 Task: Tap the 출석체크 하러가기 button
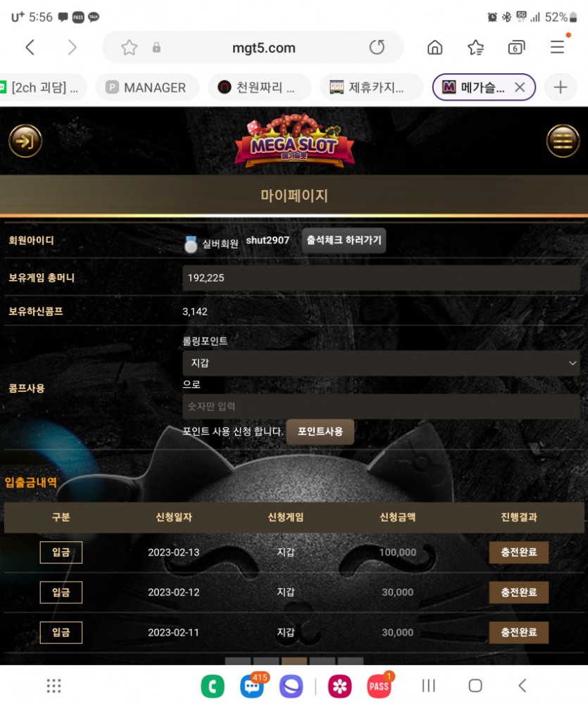pyautogui.click(x=344, y=241)
